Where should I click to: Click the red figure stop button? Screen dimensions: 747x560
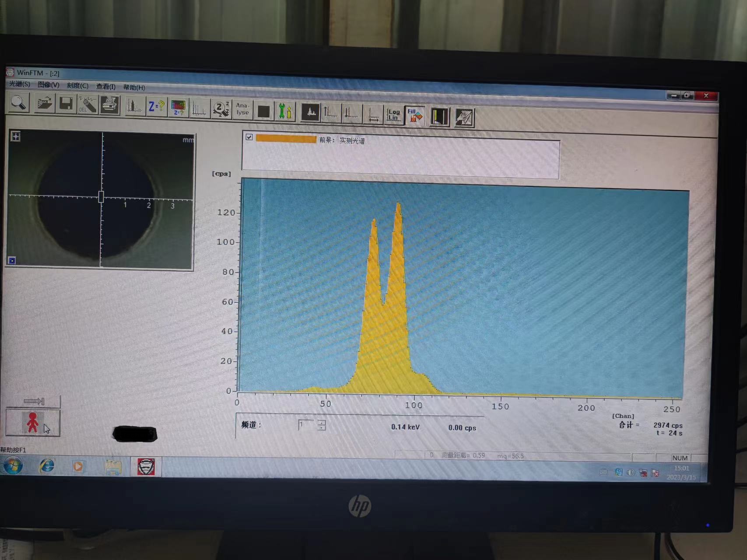[33, 423]
